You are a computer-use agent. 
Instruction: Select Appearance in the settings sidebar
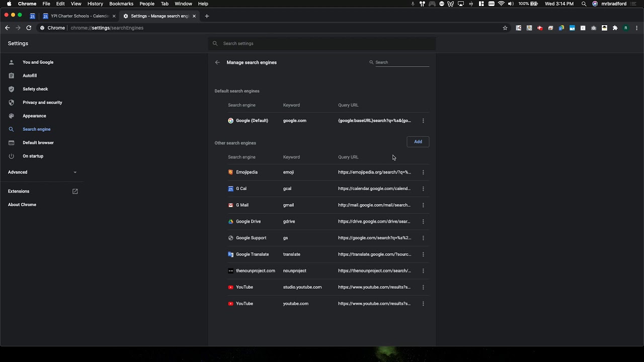[x=34, y=116]
